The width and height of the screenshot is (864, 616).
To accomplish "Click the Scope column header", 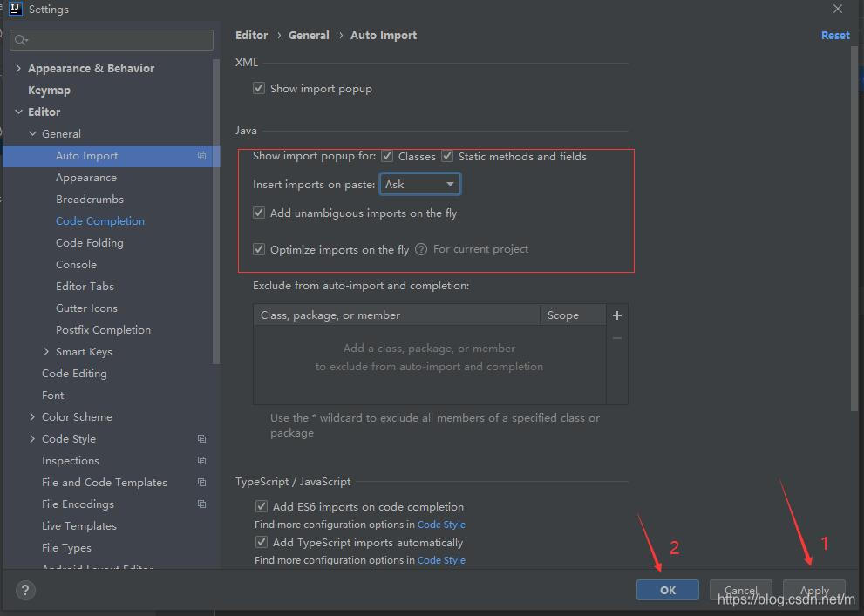I will point(573,315).
